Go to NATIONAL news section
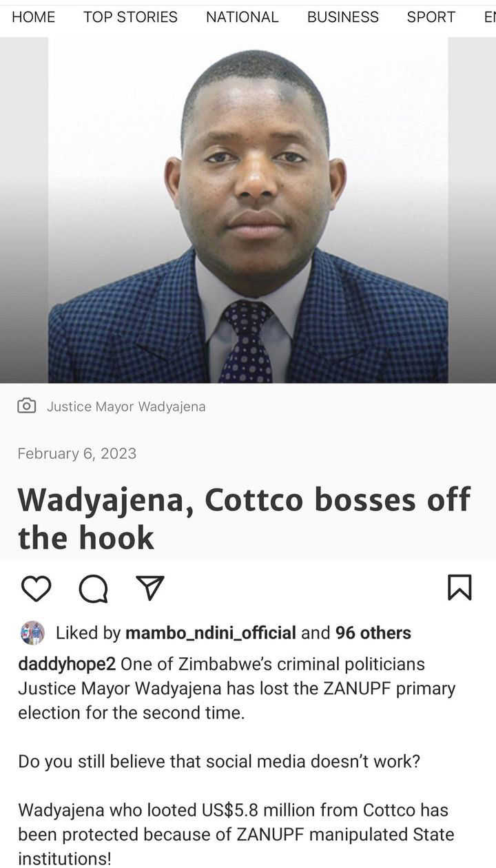Screen dimensions: 496x868 click(242, 17)
